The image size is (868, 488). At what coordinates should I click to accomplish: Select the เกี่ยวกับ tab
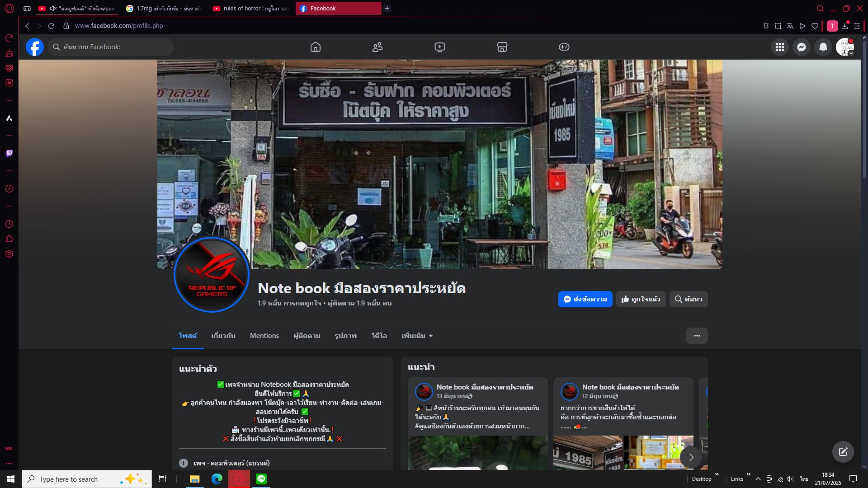point(223,336)
